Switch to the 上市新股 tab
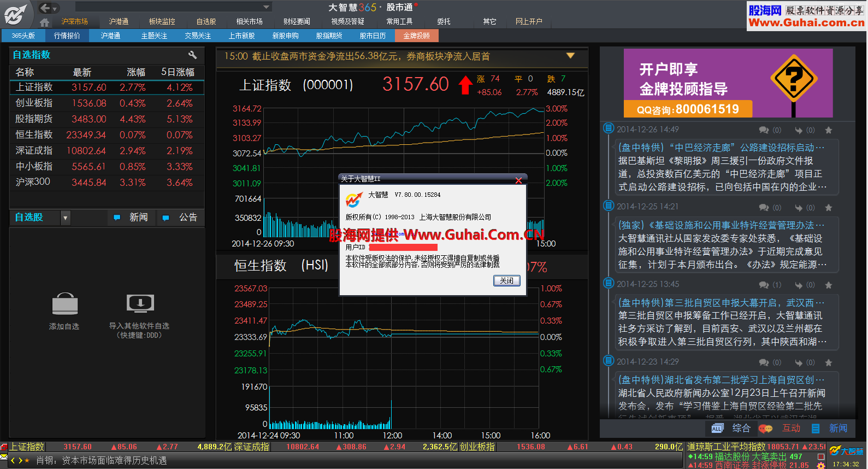This screenshot has width=868, height=469. tap(241, 36)
